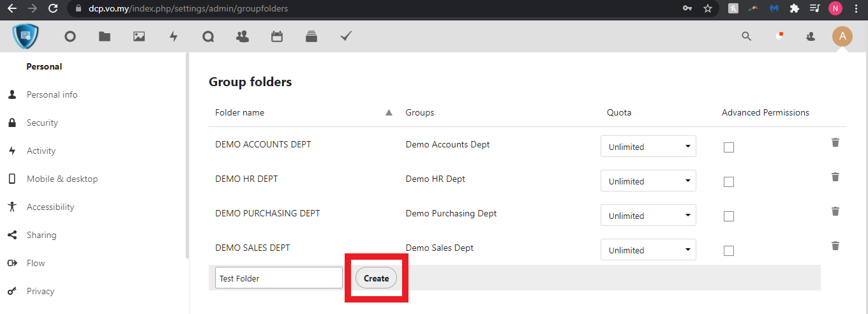This screenshot has width=868, height=314.
Task: Open the Calendar app icon
Action: [277, 36]
